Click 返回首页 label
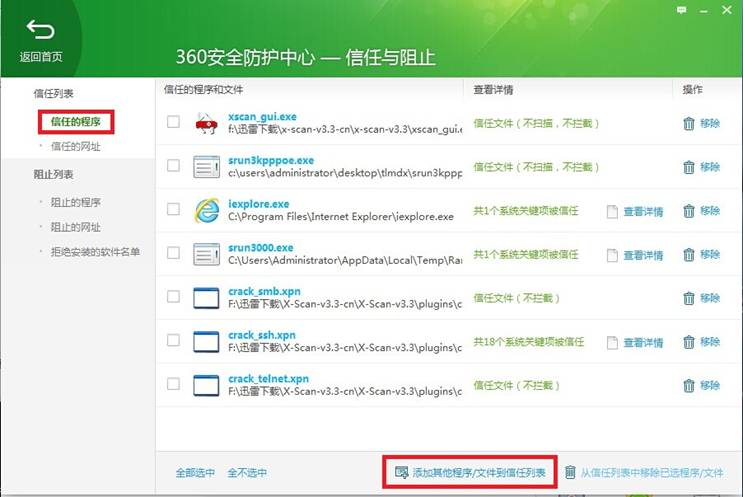The height and width of the screenshot is (497, 743). click(x=41, y=57)
